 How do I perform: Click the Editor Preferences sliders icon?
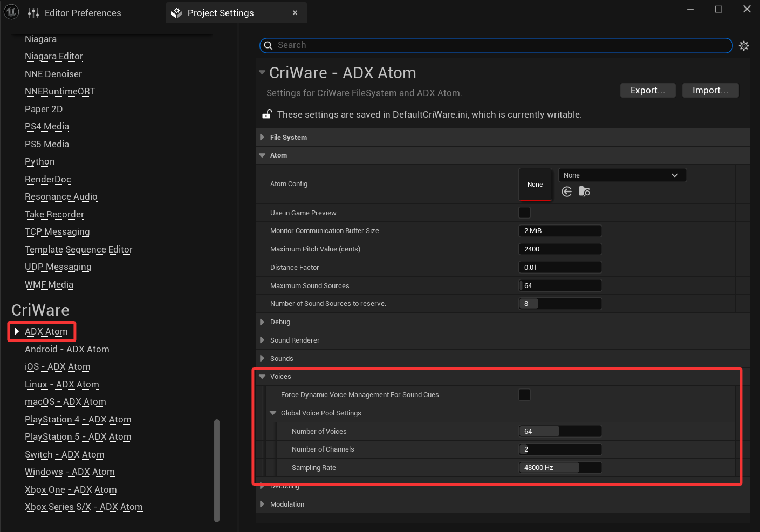pos(33,13)
